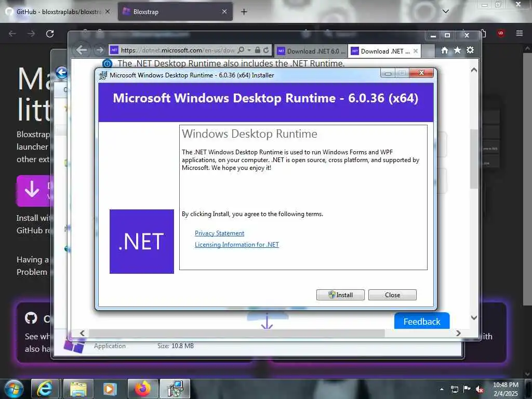Click the taskbar clock showing 10:48 PM
The height and width of the screenshot is (399, 532).
click(506, 389)
